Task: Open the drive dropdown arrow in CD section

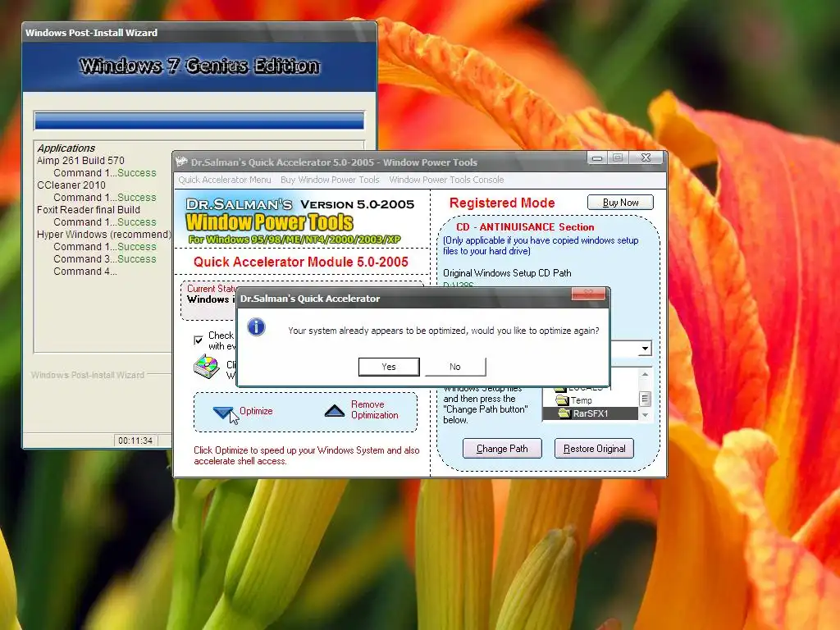Action: point(645,349)
